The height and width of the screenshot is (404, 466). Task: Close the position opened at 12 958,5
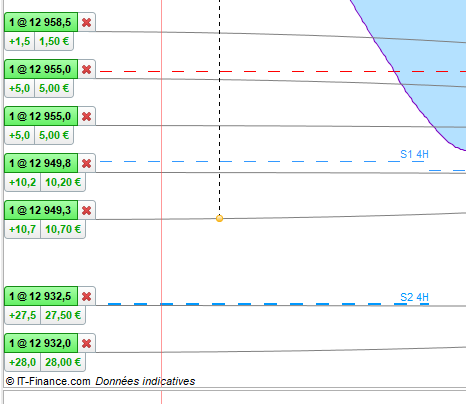pyautogui.click(x=87, y=22)
